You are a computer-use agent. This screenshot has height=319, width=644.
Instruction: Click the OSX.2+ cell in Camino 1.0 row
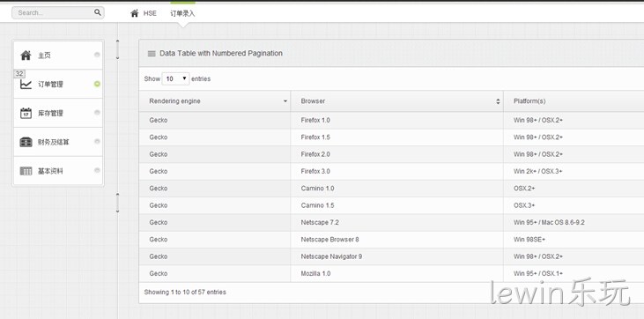(574, 189)
